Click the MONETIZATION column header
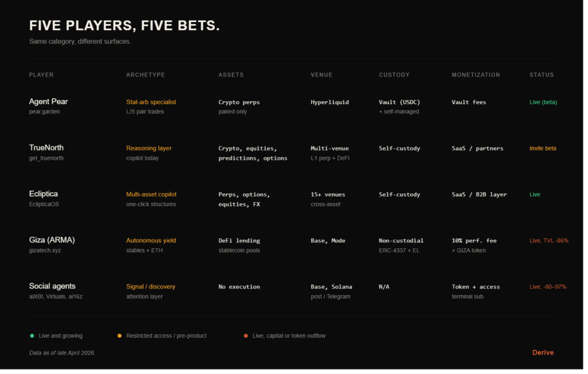This screenshot has width=588, height=374. click(x=475, y=75)
